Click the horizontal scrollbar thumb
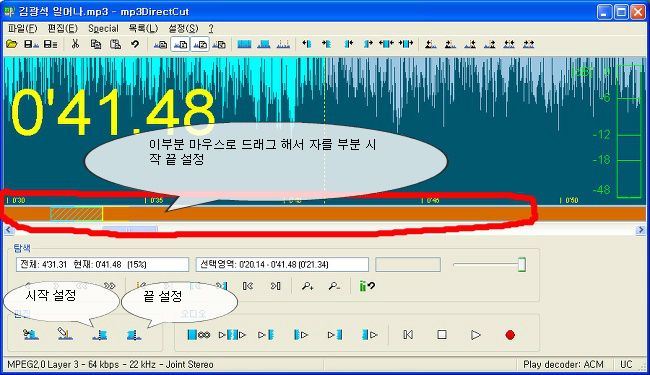Image resolution: width=650 pixels, height=375 pixels. 130,229
